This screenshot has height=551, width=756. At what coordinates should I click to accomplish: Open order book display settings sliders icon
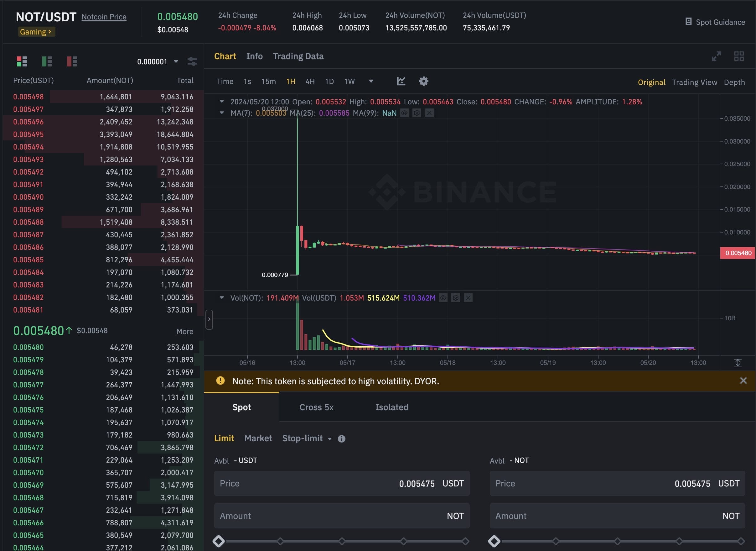click(x=192, y=61)
